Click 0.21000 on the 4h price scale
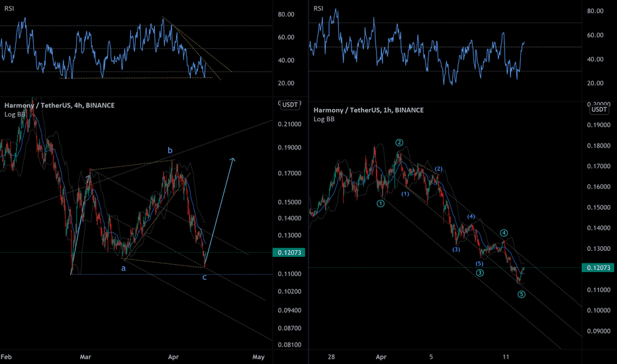This screenshot has width=617, height=364. tap(289, 124)
